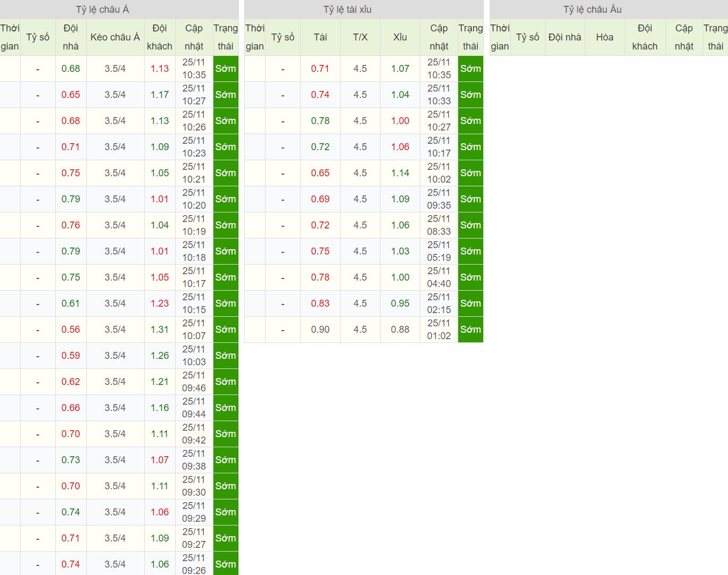This screenshot has height=575, width=728.
Task: Click châu Á update time 25/11 10:21
Action: coord(194,173)
